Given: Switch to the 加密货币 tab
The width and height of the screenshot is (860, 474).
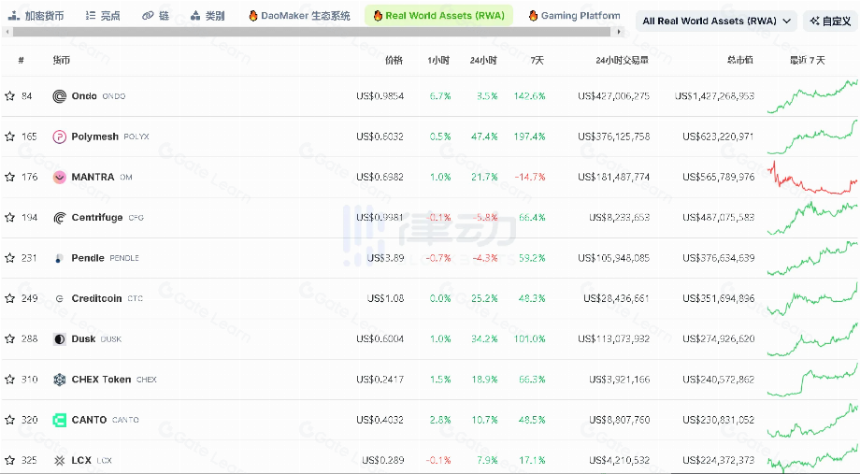Looking at the screenshot, I should coord(36,16).
